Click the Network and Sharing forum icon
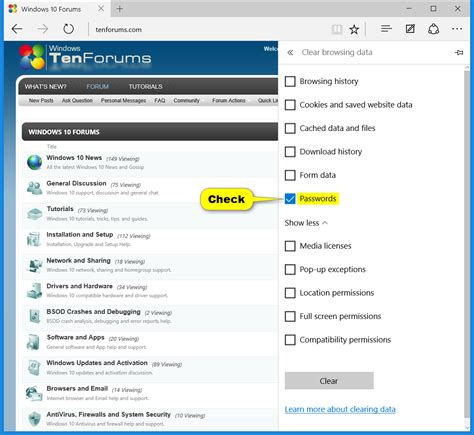 coord(34,265)
